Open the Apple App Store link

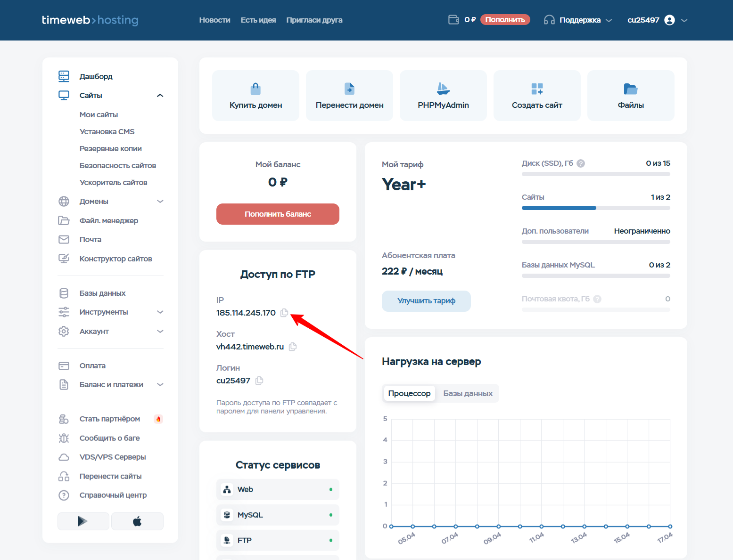pyautogui.click(x=137, y=521)
